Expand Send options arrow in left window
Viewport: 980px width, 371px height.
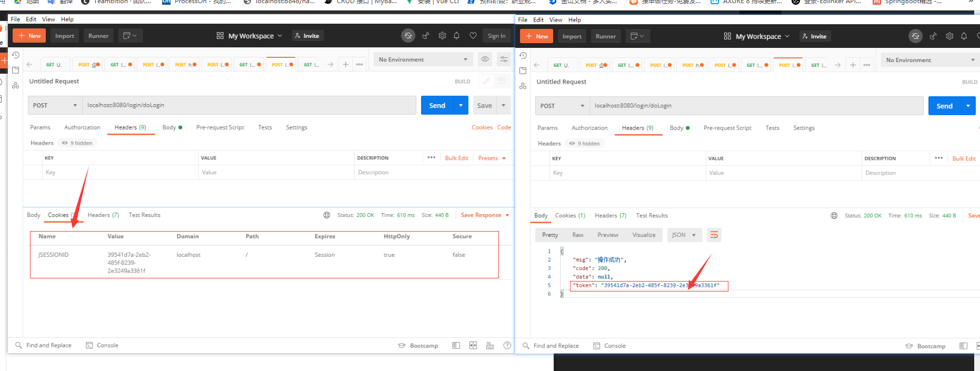pos(461,105)
